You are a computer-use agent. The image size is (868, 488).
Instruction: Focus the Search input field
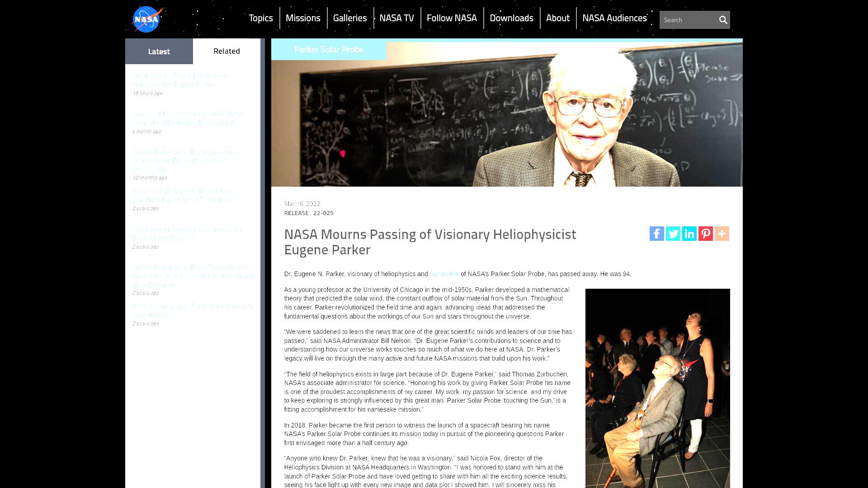688,20
